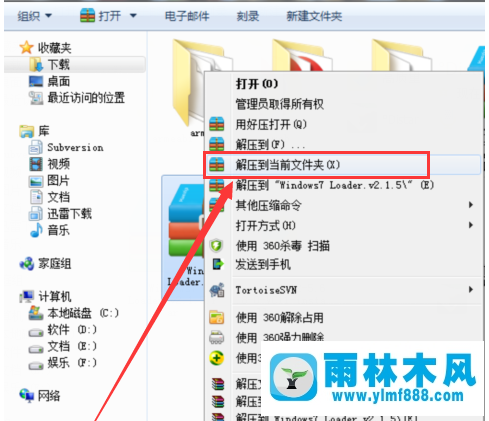The height and width of the screenshot is (421, 489).
Task: Click the 360强力删除 shredder icon
Action: pos(217,337)
